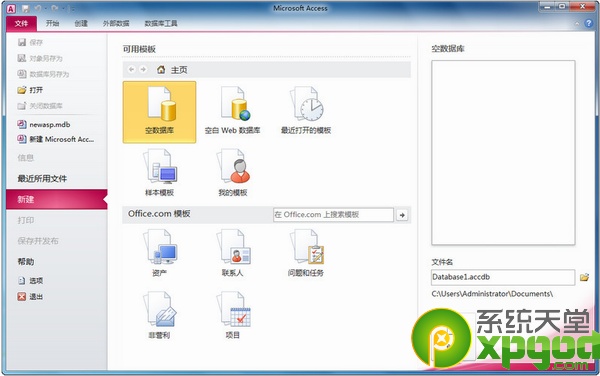Viewport: 600px width, 376px height.
Task: Click 打开 Open in backstage menu
Action: 31,90
